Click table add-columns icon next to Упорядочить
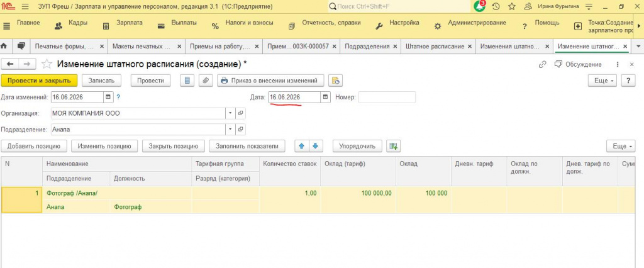644x268 pixels. tap(394, 146)
